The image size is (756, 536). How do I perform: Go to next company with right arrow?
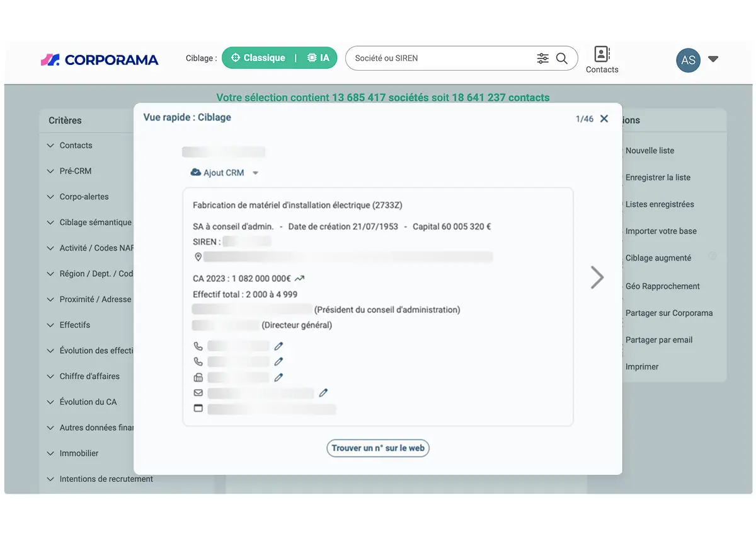[597, 277]
